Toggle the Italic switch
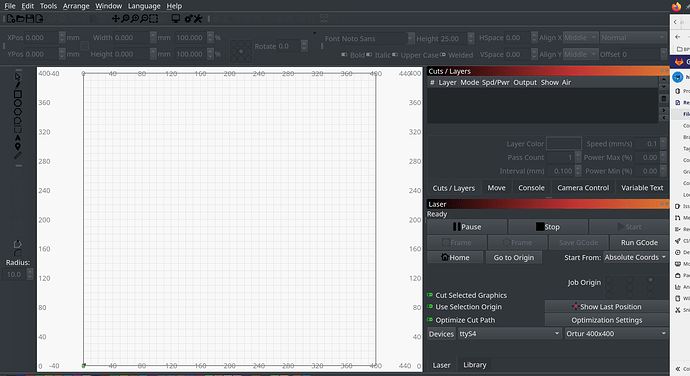This screenshot has width=690, height=376. (x=369, y=55)
